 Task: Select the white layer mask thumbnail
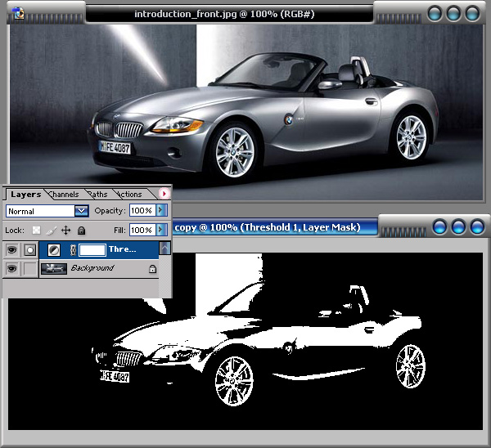[x=92, y=250]
